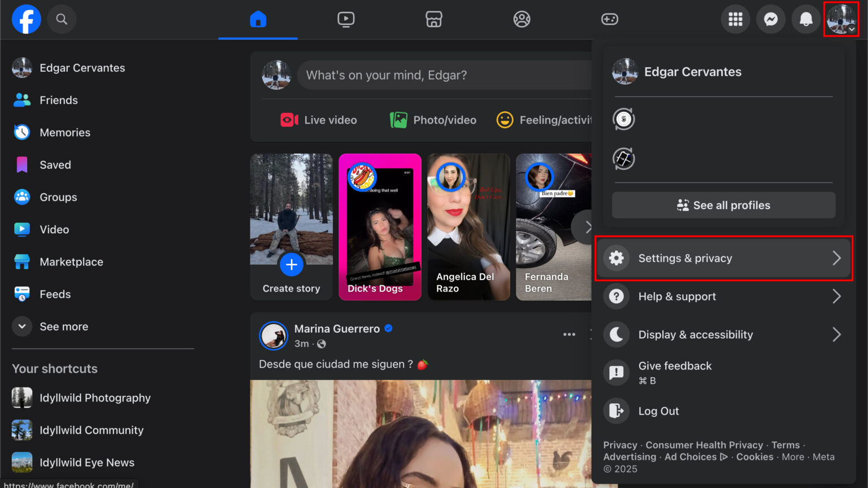Select the Video tab in top navigation
868x488 pixels.
point(345,19)
